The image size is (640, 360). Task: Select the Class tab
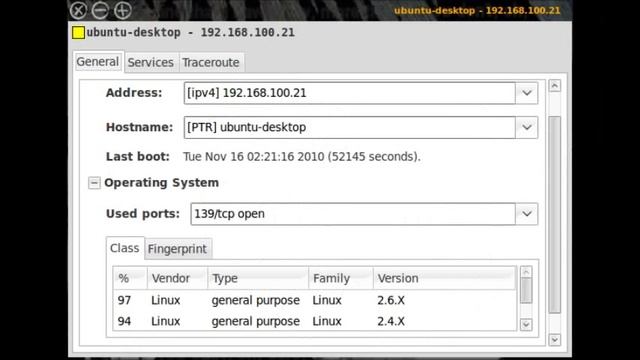[x=125, y=248]
